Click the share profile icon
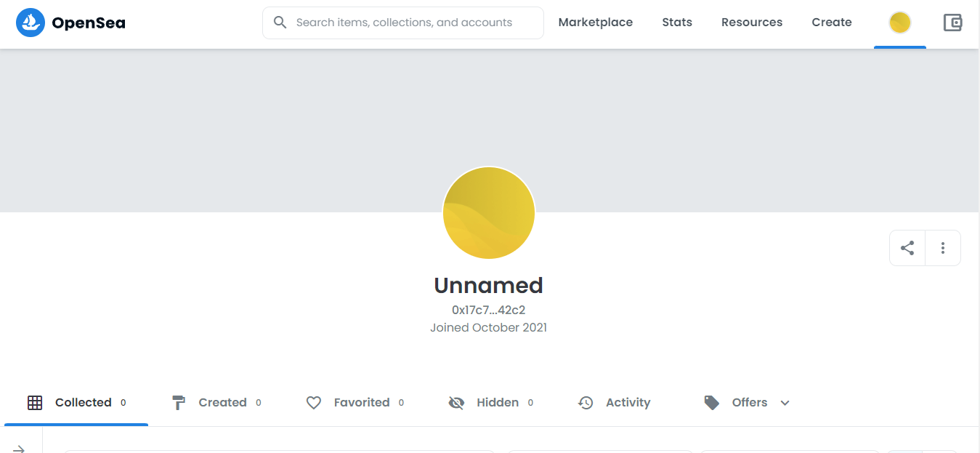The width and height of the screenshot is (980, 453). tap(907, 248)
